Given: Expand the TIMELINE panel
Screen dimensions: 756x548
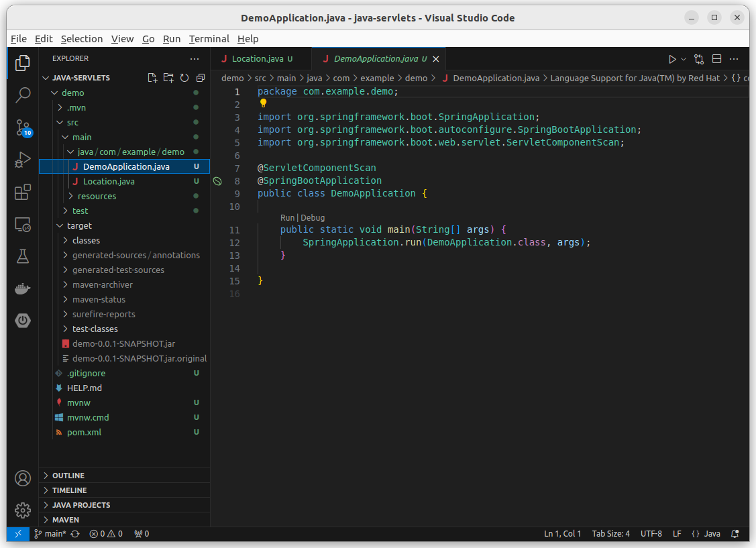Looking at the screenshot, I should (124, 490).
